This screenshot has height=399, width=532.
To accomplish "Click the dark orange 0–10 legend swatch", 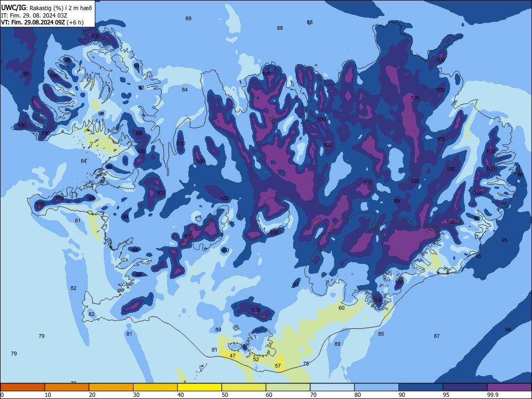I will tap(22, 387).
